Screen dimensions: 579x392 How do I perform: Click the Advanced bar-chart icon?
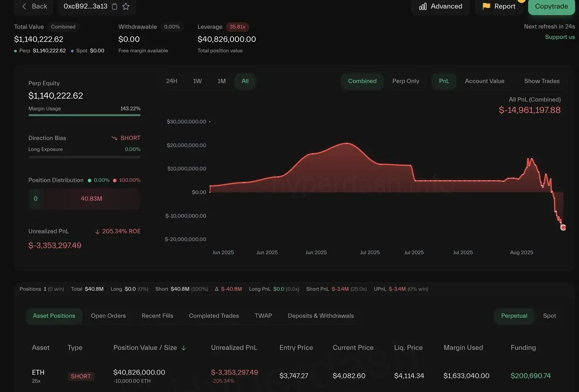(423, 6)
